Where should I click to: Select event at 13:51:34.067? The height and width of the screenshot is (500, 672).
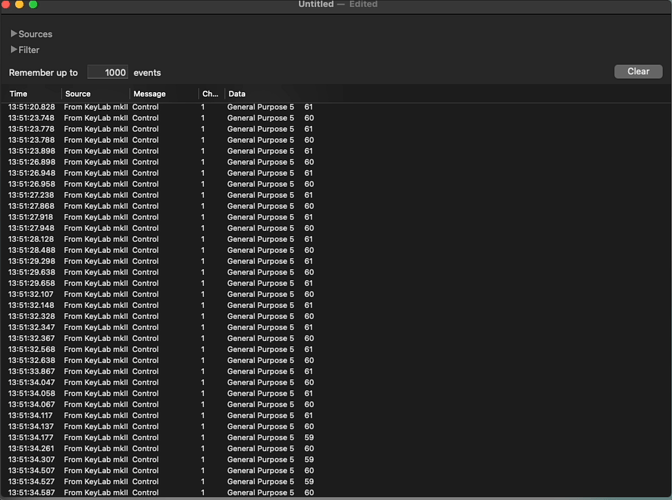tap(336, 404)
